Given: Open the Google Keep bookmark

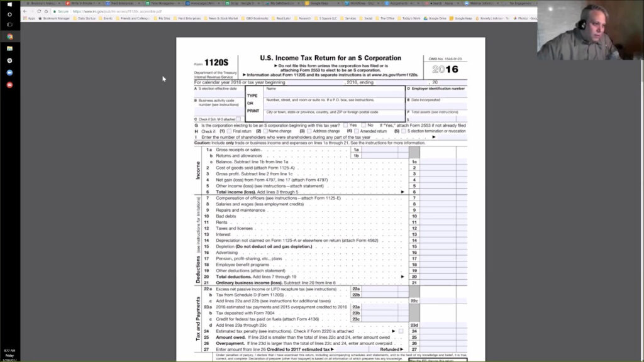Looking at the screenshot, I should (x=461, y=18).
